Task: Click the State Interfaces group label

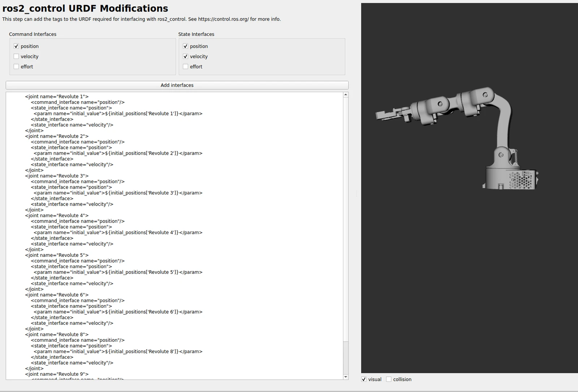Action: [196, 34]
